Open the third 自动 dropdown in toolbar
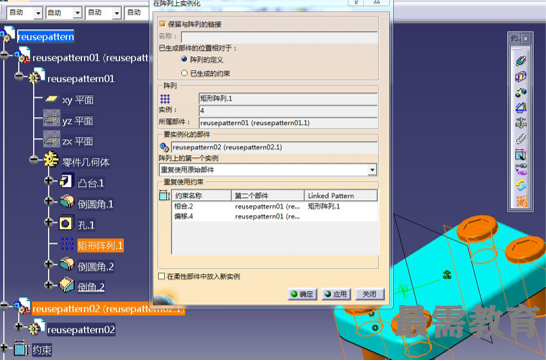Viewport: 546px width, 361px height. (117, 13)
